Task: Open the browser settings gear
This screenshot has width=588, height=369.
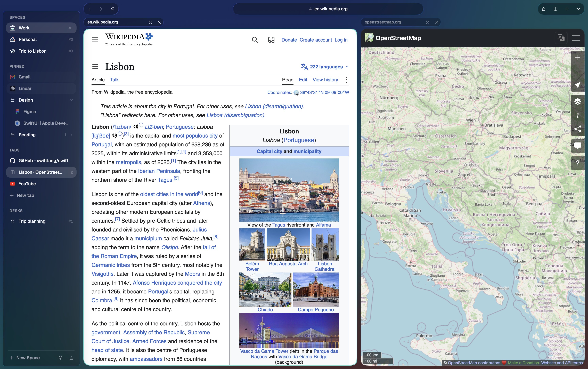Action: point(60,358)
